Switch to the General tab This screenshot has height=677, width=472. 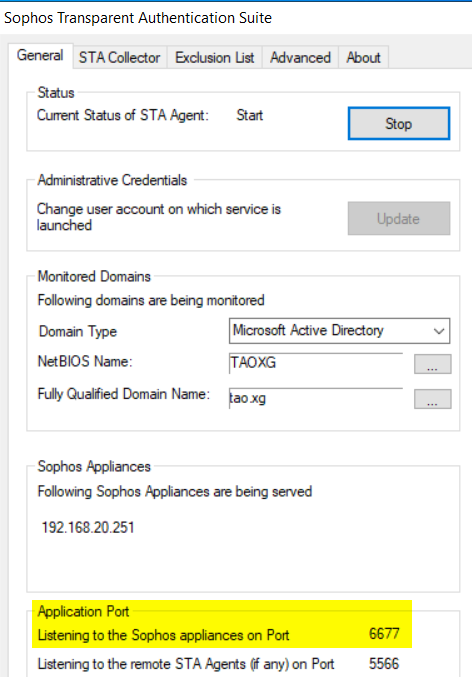40,56
